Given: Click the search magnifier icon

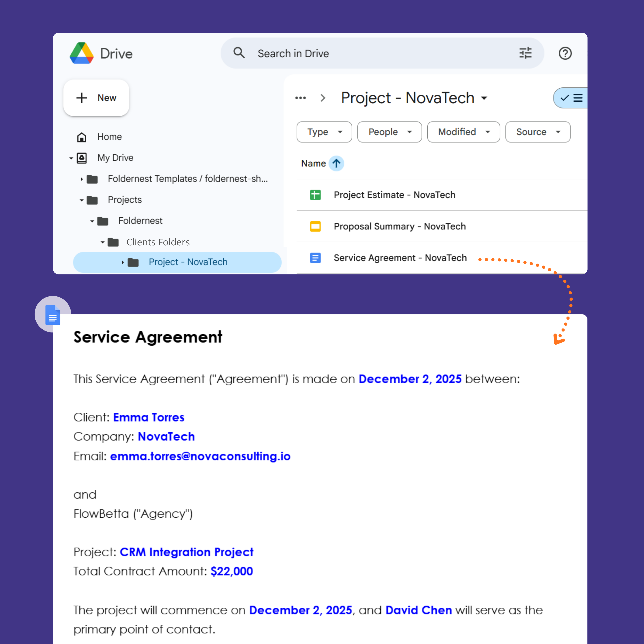Looking at the screenshot, I should (x=239, y=53).
